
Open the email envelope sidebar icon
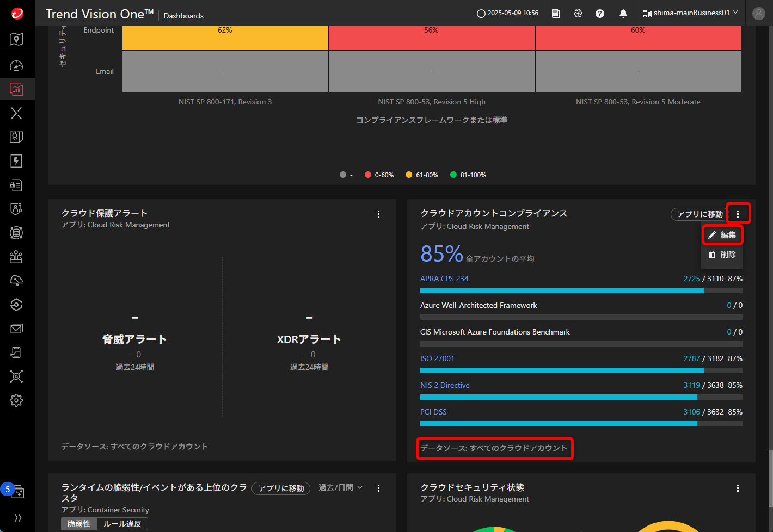(x=16, y=329)
